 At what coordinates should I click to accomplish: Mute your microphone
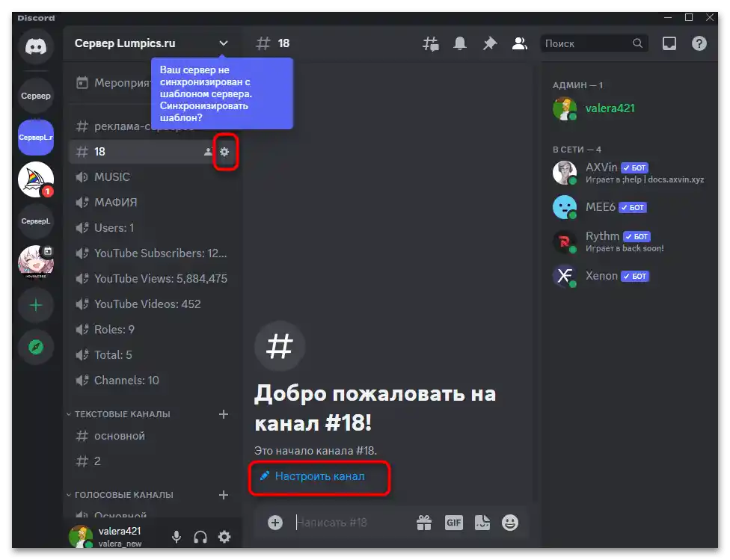[x=176, y=537]
